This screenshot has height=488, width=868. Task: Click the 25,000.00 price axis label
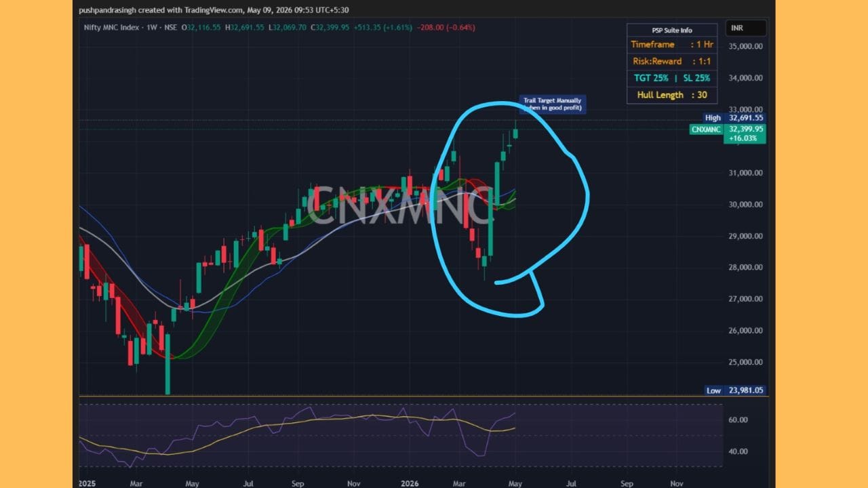[745, 362]
